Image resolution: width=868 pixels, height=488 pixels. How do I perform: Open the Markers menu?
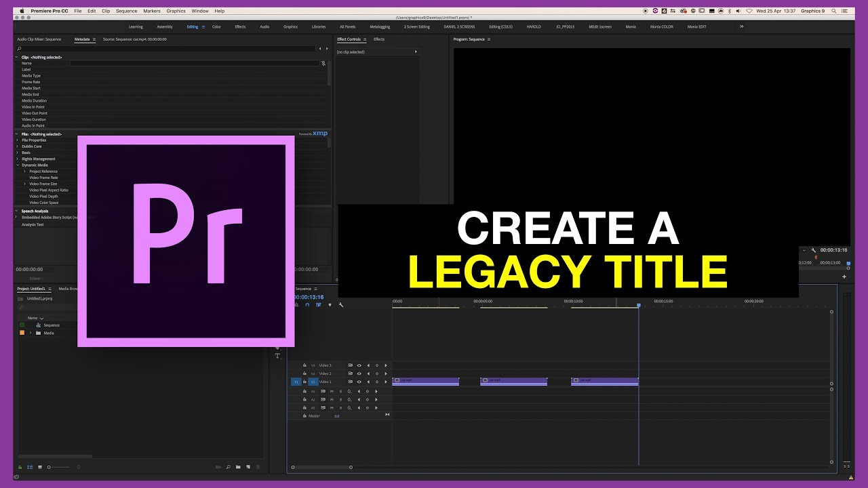(x=152, y=11)
